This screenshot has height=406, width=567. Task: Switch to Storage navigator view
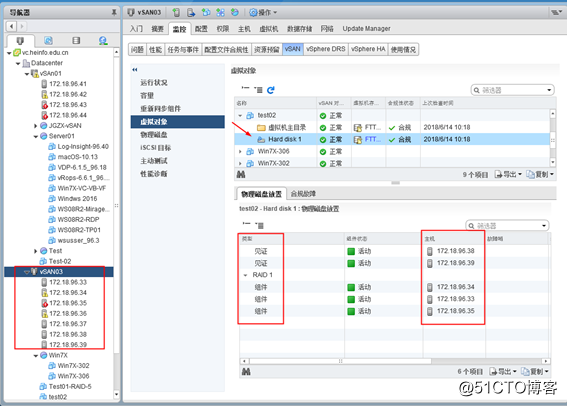[76, 40]
